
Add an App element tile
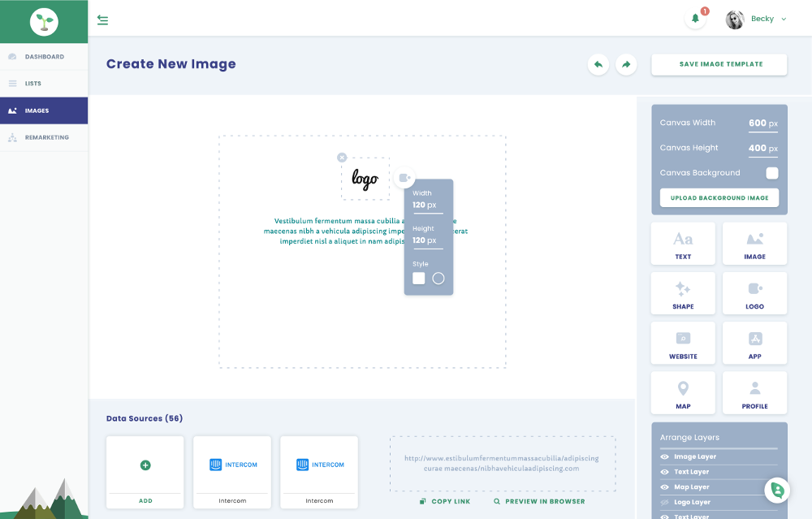coord(754,343)
